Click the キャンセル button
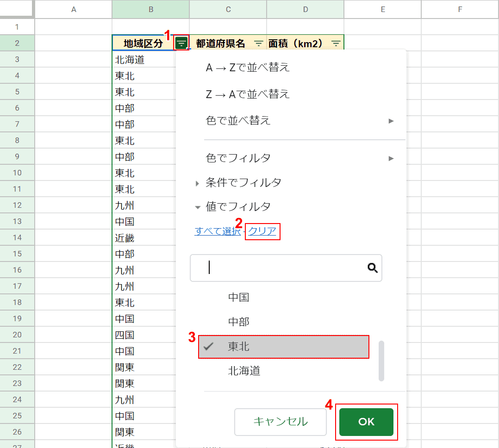499x448 pixels. coord(281,422)
